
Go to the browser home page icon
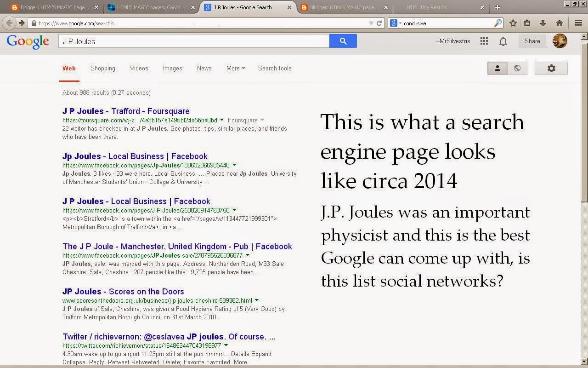(x=559, y=23)
